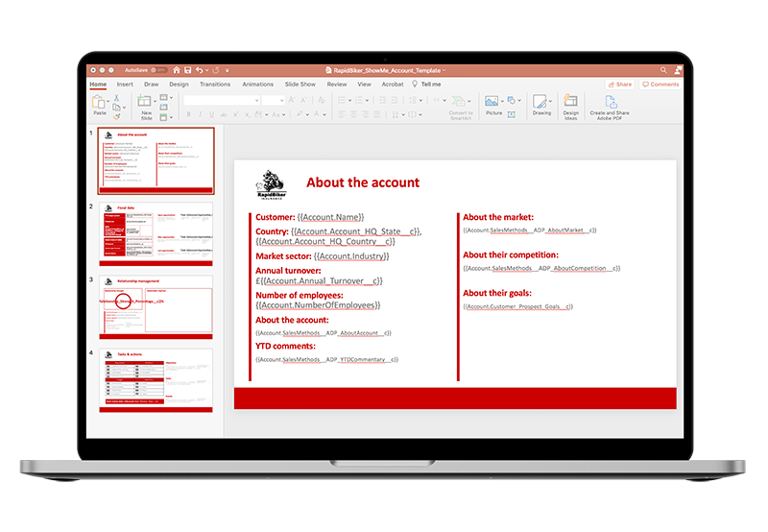Select slide 2 Fiscal data thumbnail
This screenshot has width=768, height=532.
tap(156, 234)
